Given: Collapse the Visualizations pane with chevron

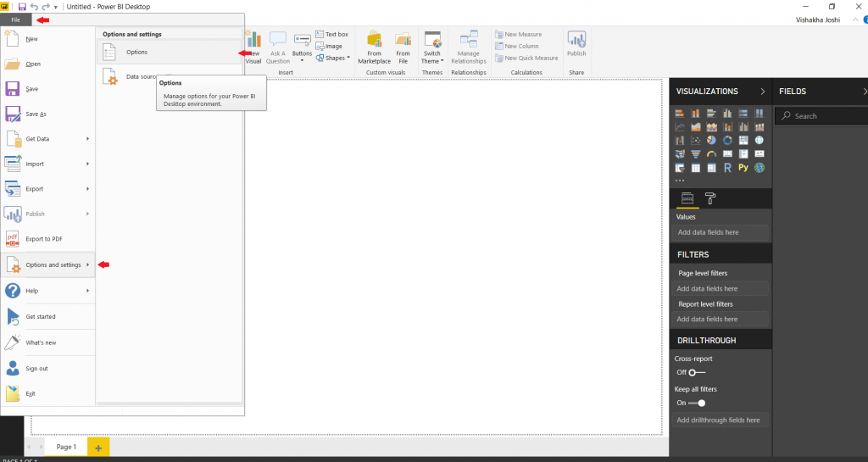Looking at the screenshot, I should 763,92.
